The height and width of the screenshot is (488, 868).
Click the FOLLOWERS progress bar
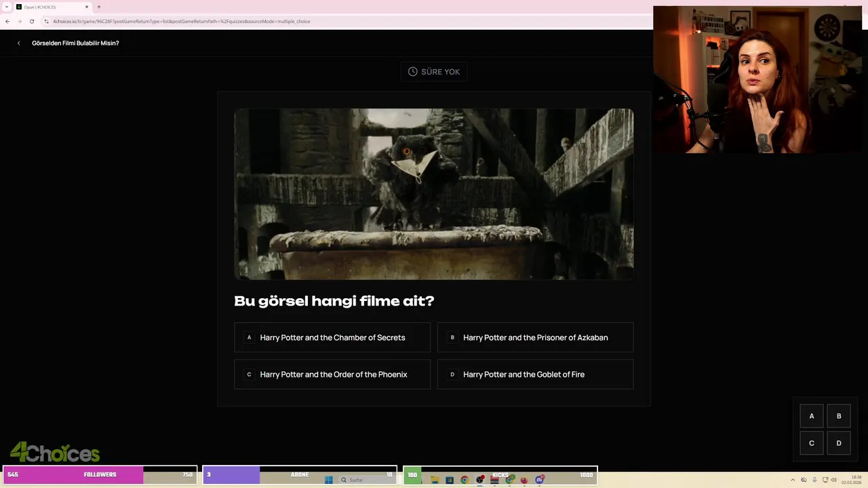coord(100,474)
